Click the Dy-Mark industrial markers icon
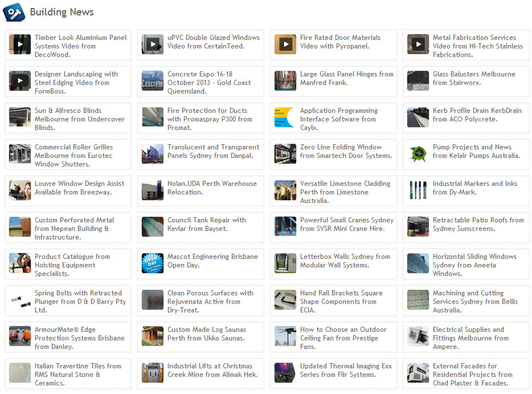 pyautogui.click(x=418, y=190)
